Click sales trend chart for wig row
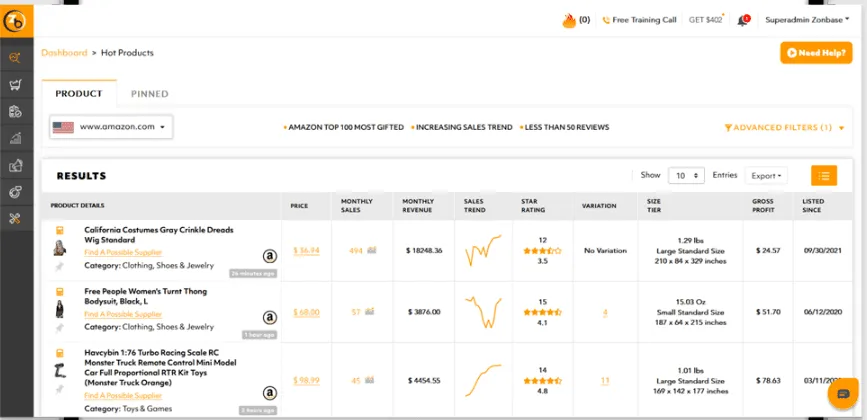The height and width of the screenshot is (420, 867). click(483, 250)
